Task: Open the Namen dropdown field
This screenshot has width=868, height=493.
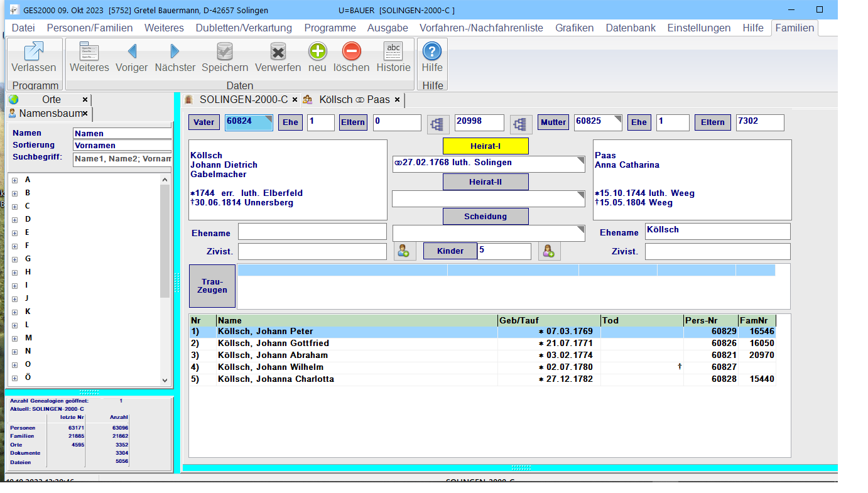Action: (x=122, y=133)
